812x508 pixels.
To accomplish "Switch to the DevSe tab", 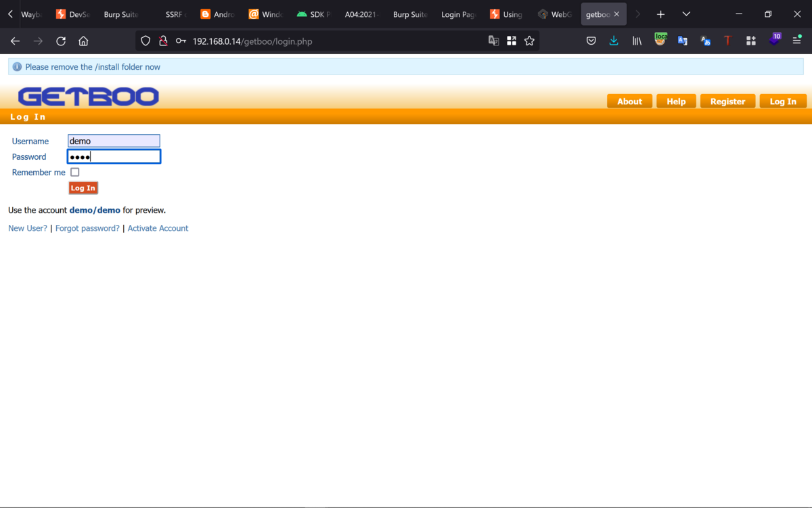I will click(x=72, y=14).
